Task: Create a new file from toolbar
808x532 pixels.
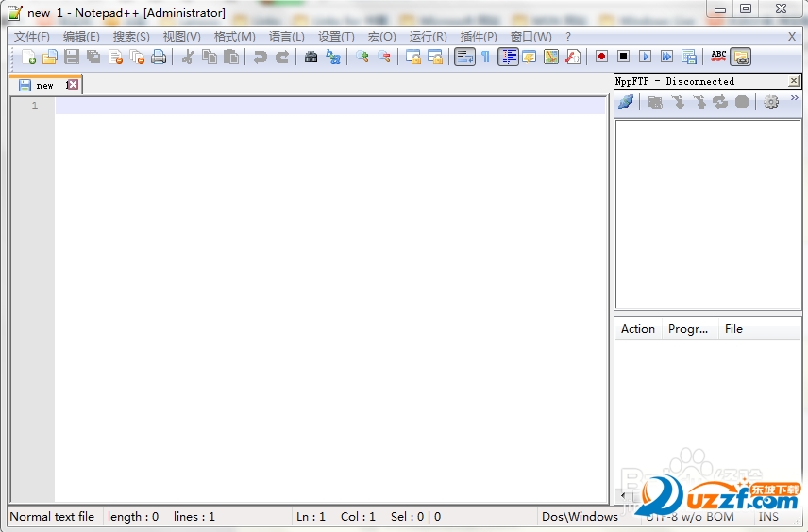Action: (29, 57)
